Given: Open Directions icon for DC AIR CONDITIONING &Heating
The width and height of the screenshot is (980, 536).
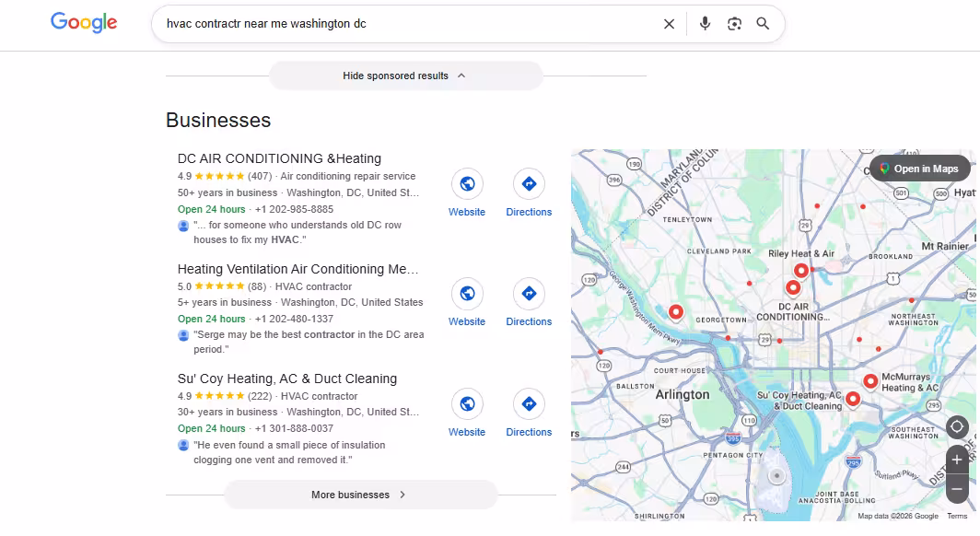Looking at the screenshot, I should click(x=529, y=183).
